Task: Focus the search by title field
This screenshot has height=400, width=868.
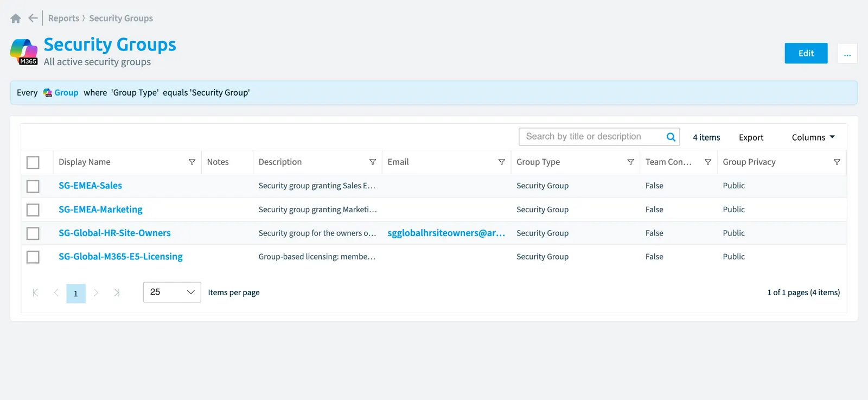Action: (x=591, y=137)
